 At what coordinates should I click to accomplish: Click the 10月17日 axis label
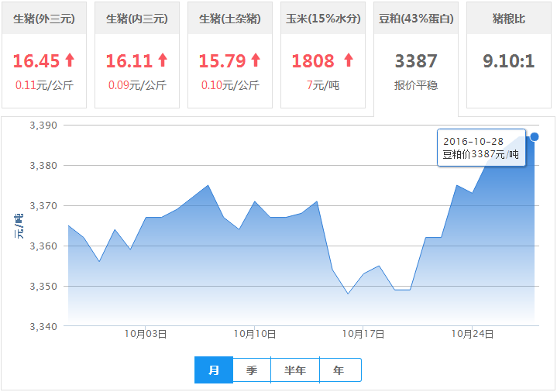363,334
